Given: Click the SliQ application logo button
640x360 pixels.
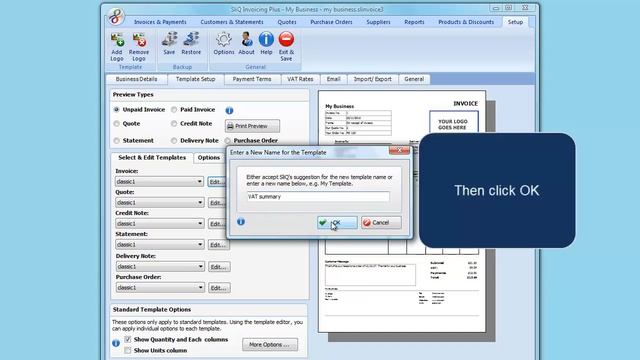Looking at the screenshot, I should point(116,17).
